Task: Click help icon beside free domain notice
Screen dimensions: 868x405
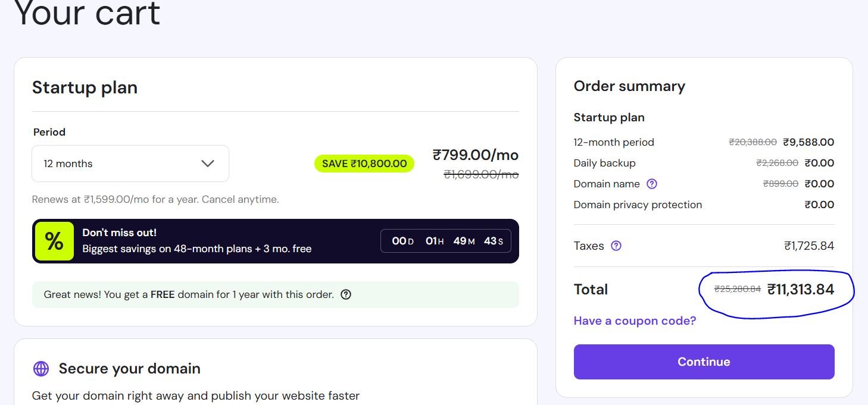Action: (x=346, y=294)
